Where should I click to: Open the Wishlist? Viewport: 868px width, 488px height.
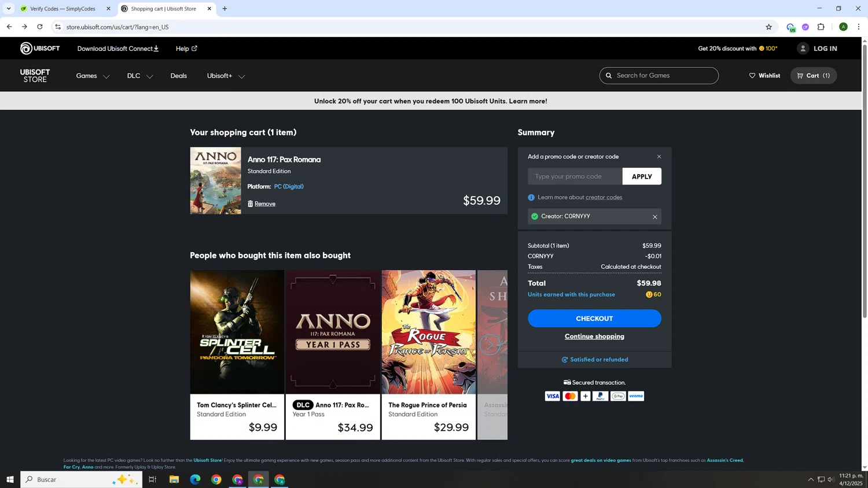tap(764, 76)
